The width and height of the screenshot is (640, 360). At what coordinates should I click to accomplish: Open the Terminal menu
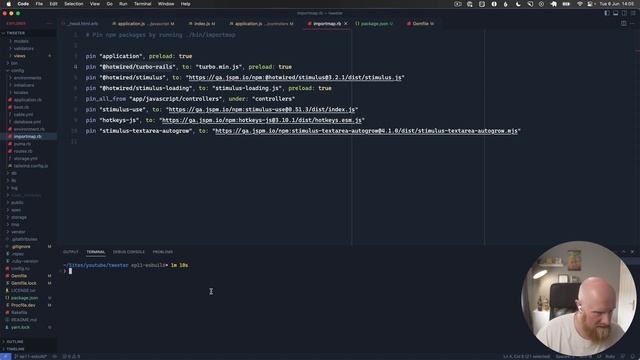click(x=142, y=4)
